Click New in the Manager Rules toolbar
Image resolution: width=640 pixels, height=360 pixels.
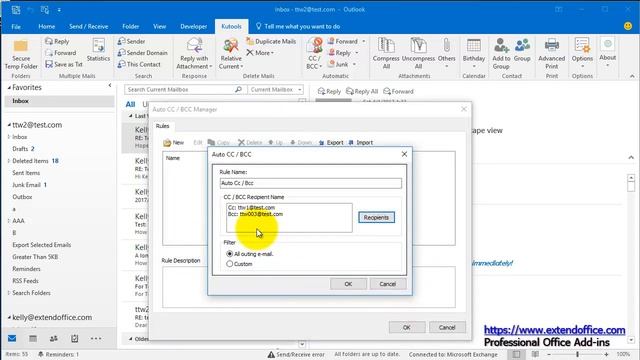tap(173, 142)
